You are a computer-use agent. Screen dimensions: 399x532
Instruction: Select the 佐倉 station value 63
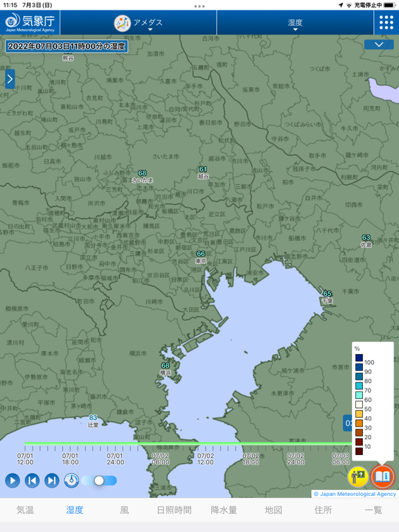coord(366,238)
